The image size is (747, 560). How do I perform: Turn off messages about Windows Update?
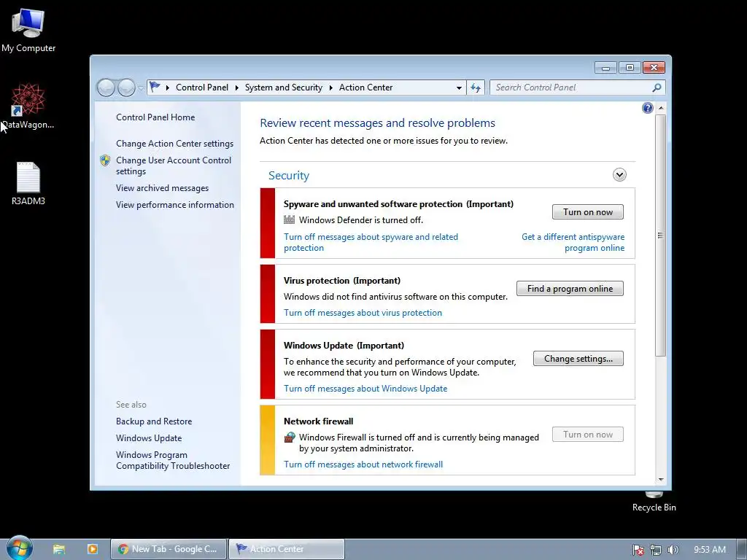(365, 389)
